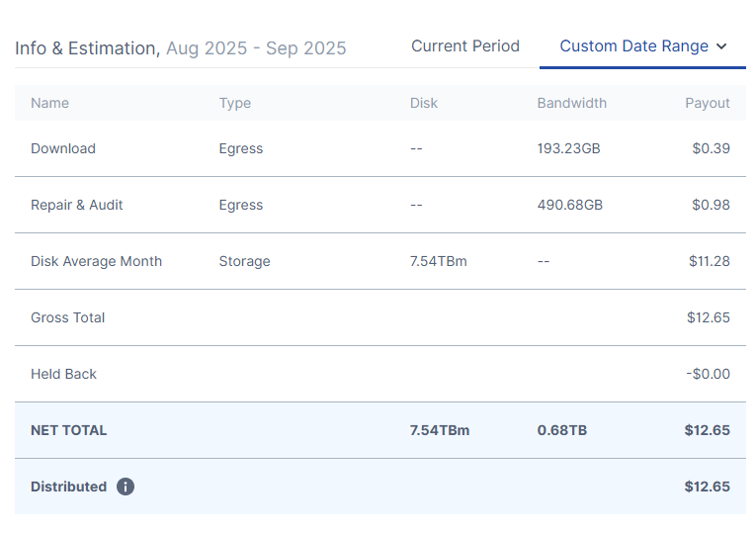This screenshot has width=756, height=533.
Task: Click the 490.68GB bandwidth value
Action: pos(569,205)
